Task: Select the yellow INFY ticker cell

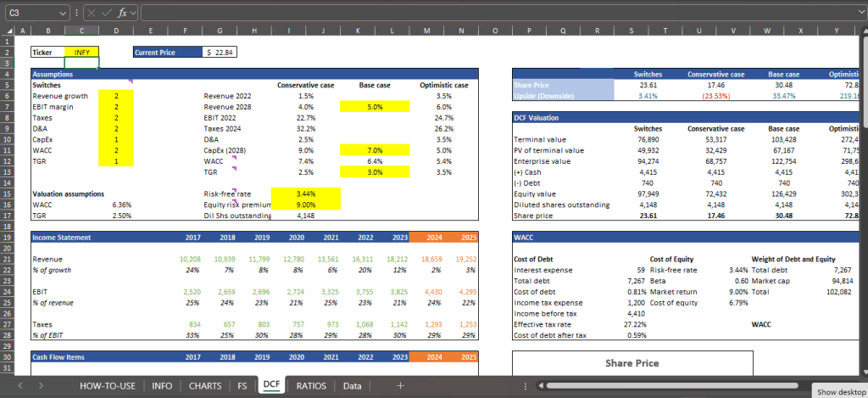Action: click(x=82, y=52)
